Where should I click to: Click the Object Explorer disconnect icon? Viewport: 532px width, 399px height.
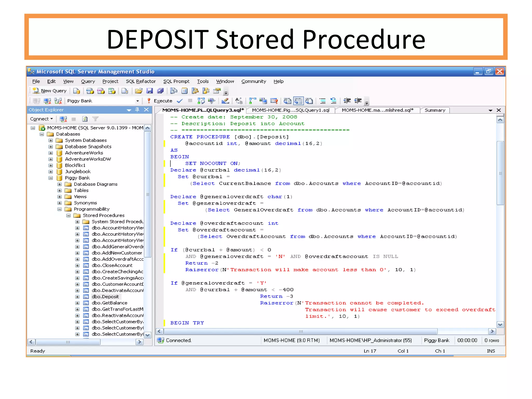pos(63,119)
